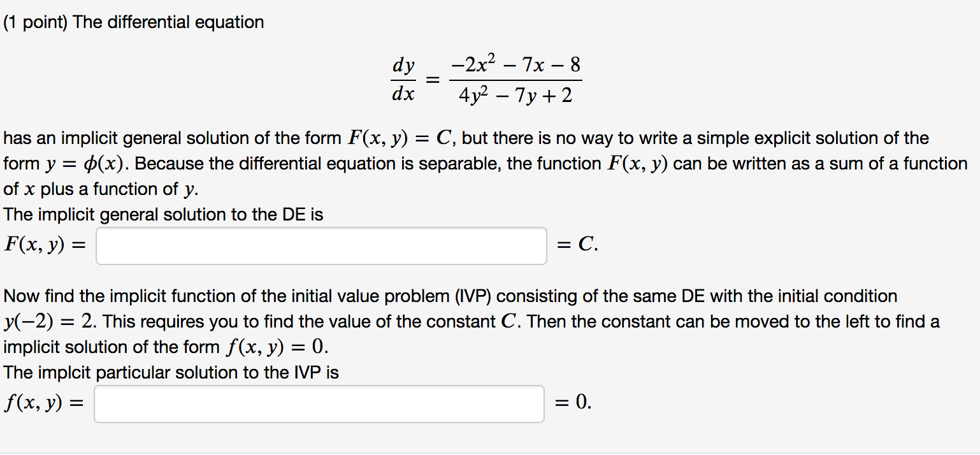Click the dy/dx fraction in the equation
This screenshot has width=980, height=455.
(x=404, y=80)
